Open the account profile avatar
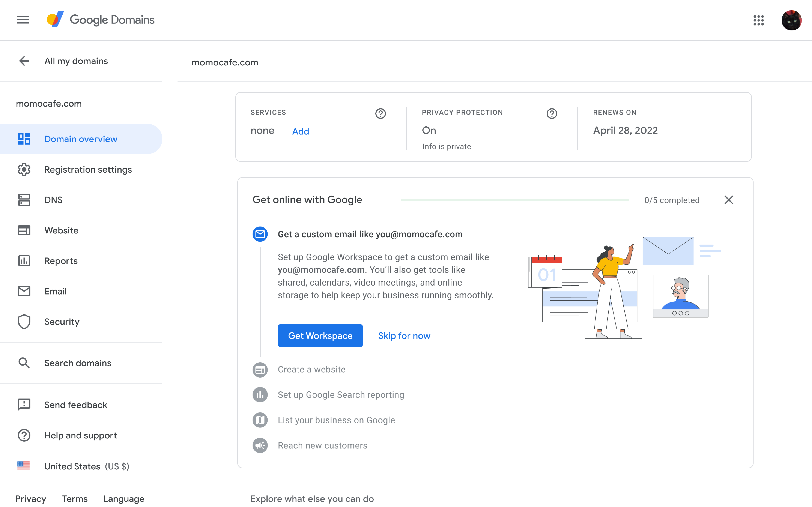This screenshot has height=507, width=812. (x=791, y=20)
